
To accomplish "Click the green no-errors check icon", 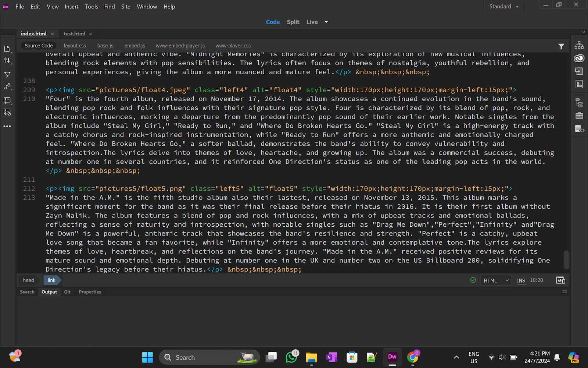I will tap(473, 280).
